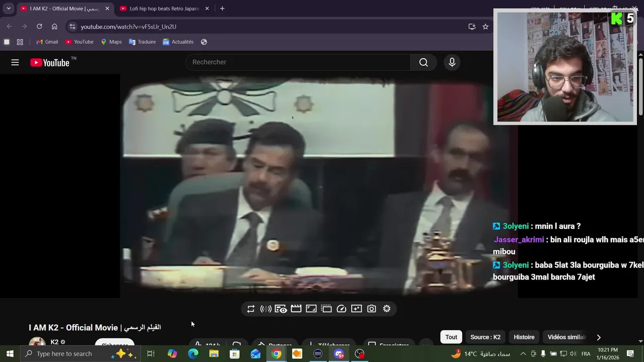Click the clapperboard cinema mode icon
This screenshot has height=362, width=644.
click(296, 309)
